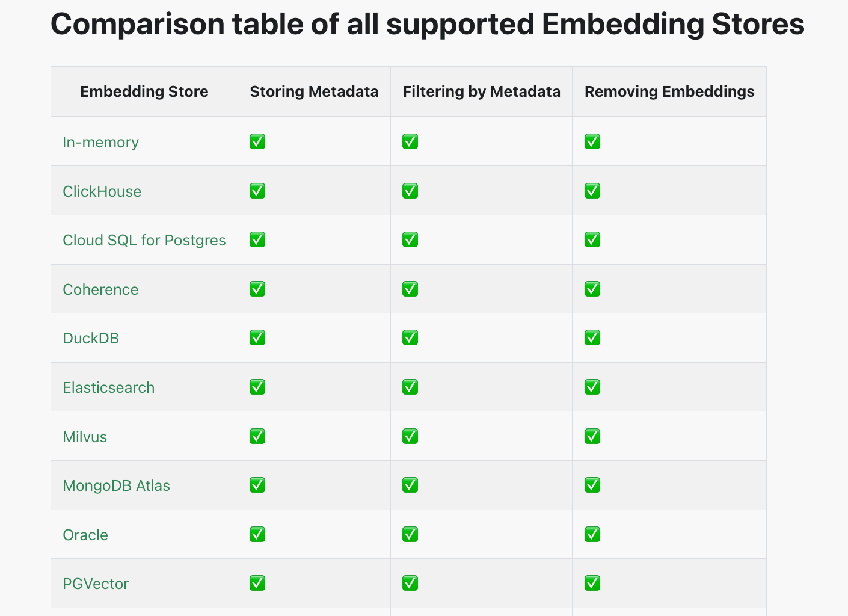Open the MongoDB Atlas link
Screen dimensions: 848x616
[x=116, y=485]
